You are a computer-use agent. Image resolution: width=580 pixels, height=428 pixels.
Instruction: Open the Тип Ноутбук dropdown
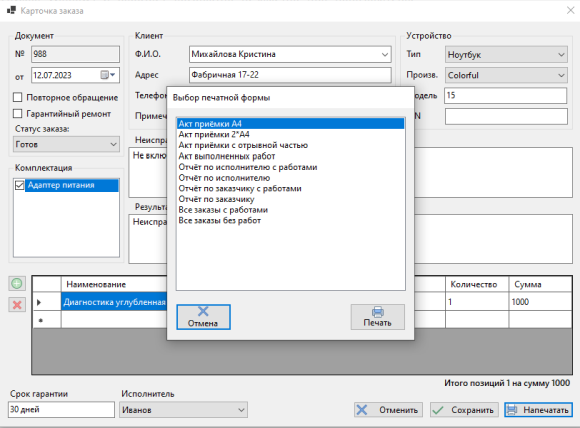click(506, 55)
